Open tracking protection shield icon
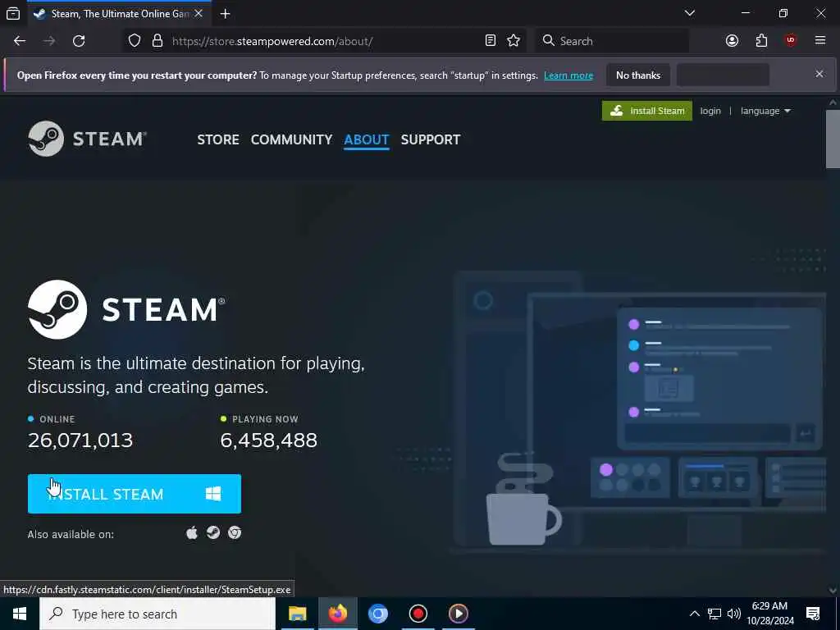The height and width of the screenshot is (630, 840). coord(135,41)
